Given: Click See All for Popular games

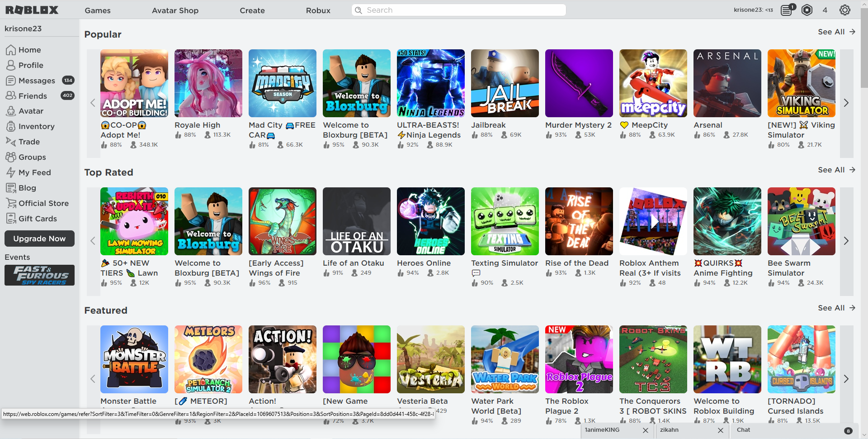Looking at the screenshot, I should coord(836,32).
